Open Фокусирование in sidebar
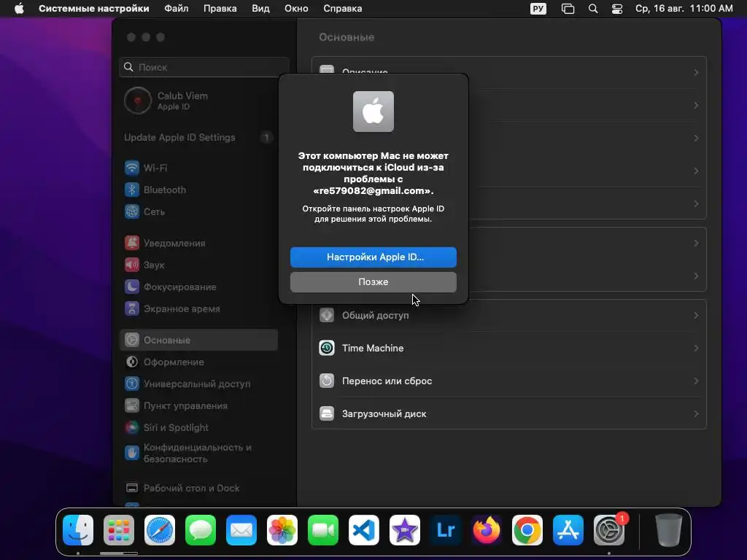747x560 pixels. [x=198, y=287]
